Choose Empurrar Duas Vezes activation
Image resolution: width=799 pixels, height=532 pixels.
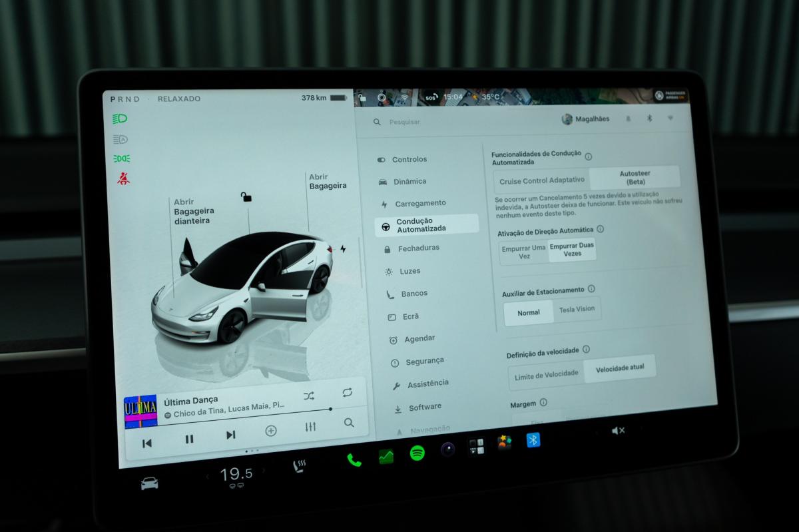click(572, 250)
